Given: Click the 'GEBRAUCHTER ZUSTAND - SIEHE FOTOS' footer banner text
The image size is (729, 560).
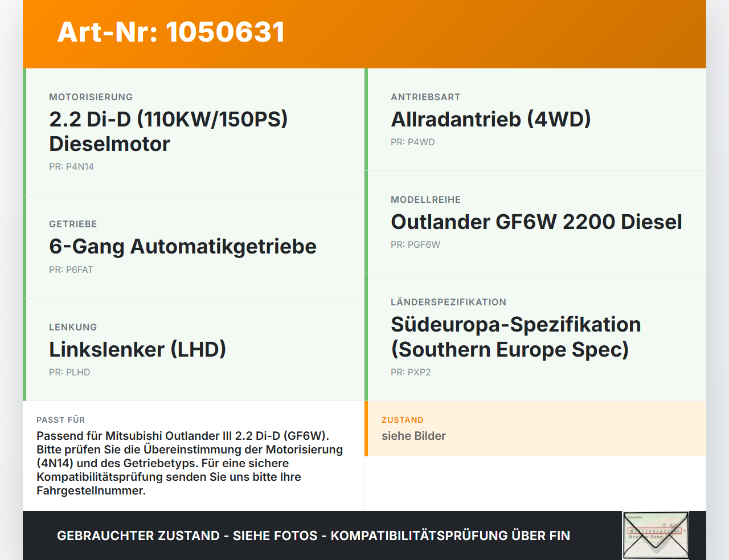Looking at the screenshot, I should [313, 536].
